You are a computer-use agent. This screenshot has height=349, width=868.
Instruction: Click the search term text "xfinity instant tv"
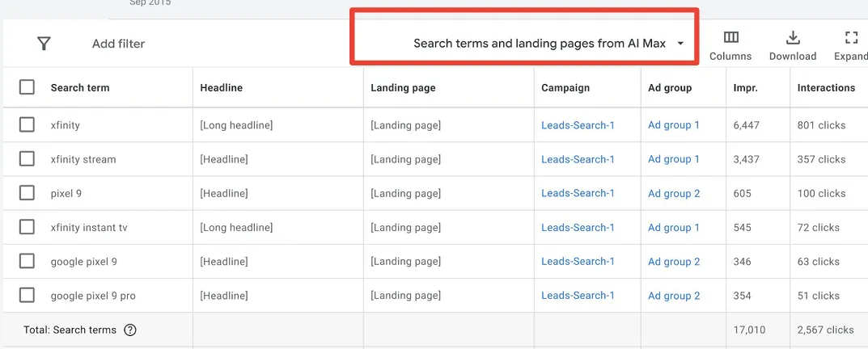coord(88,227)
